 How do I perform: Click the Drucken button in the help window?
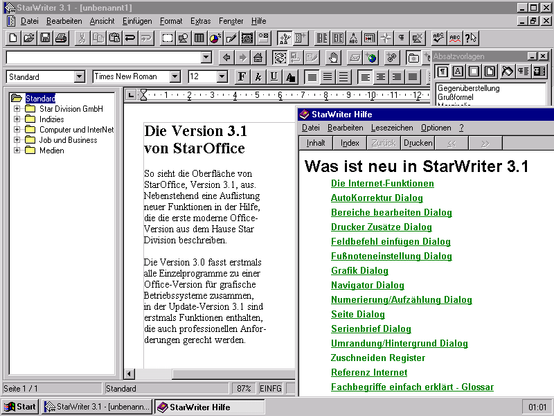(418, 143)
